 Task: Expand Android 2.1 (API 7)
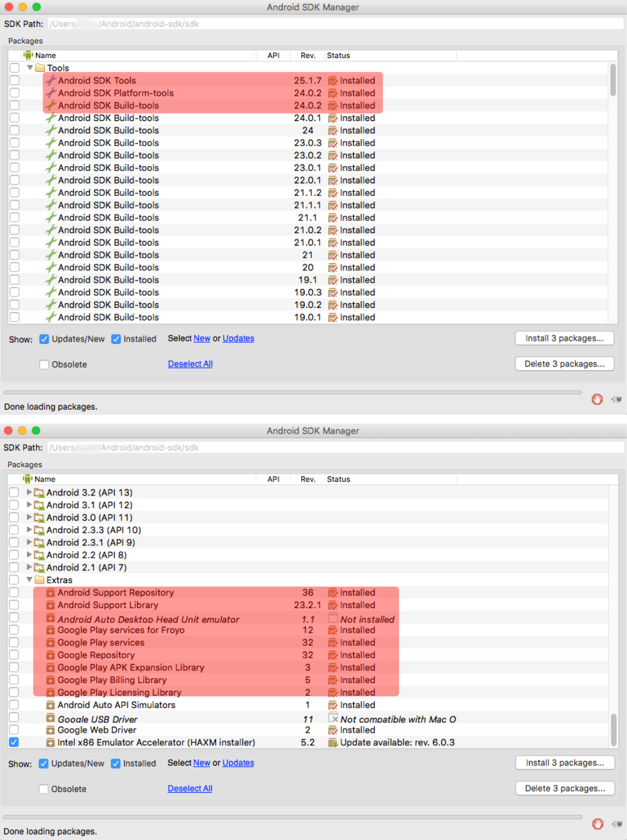pos(29,567)
